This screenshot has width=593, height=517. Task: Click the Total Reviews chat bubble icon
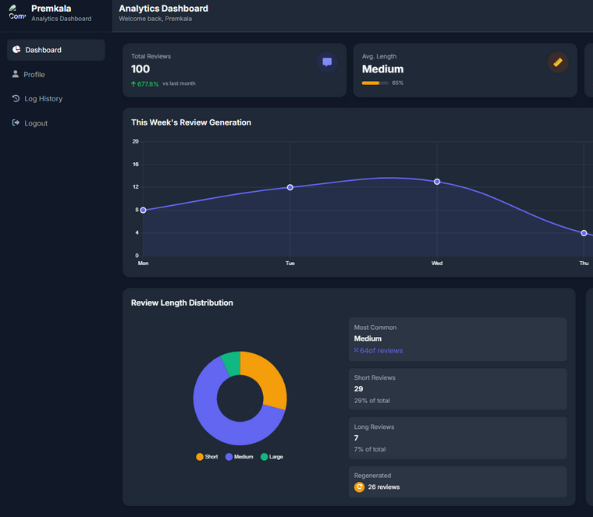[327, 62]
